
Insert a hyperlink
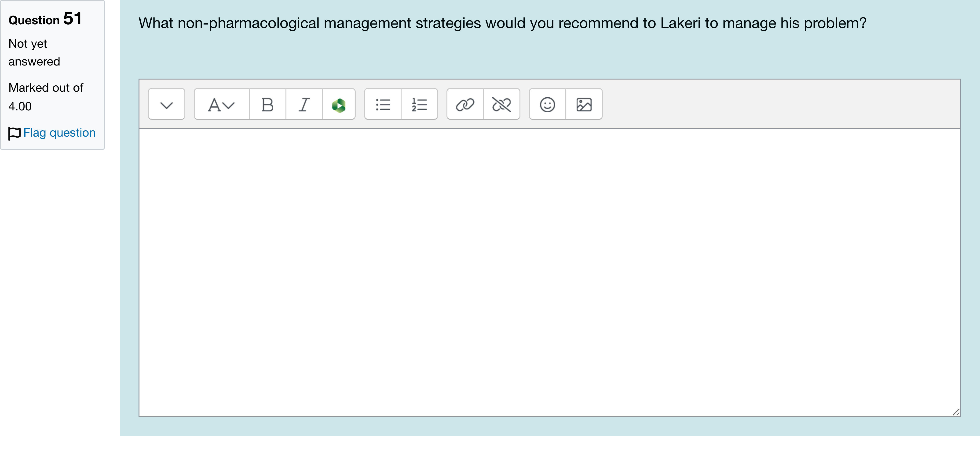tap(465, 105)
